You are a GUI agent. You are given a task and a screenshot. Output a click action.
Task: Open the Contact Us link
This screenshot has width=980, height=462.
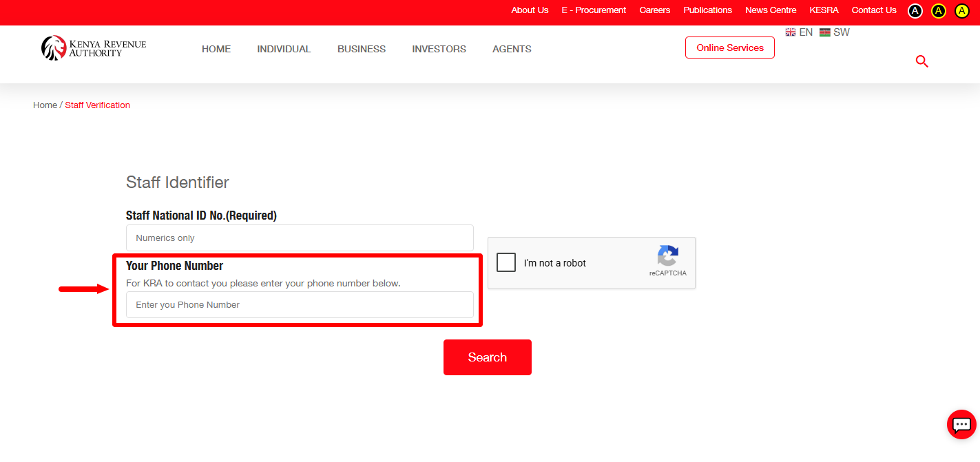click(874, 10)
